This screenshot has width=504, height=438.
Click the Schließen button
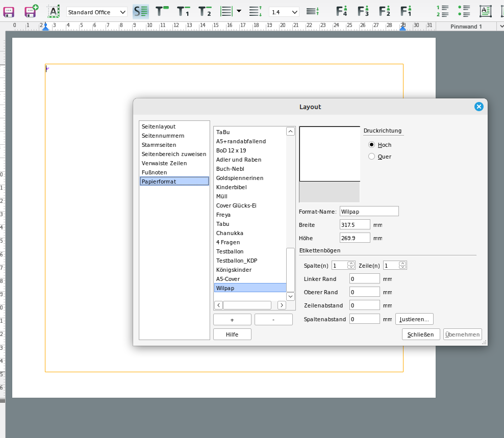pos(421,334)
